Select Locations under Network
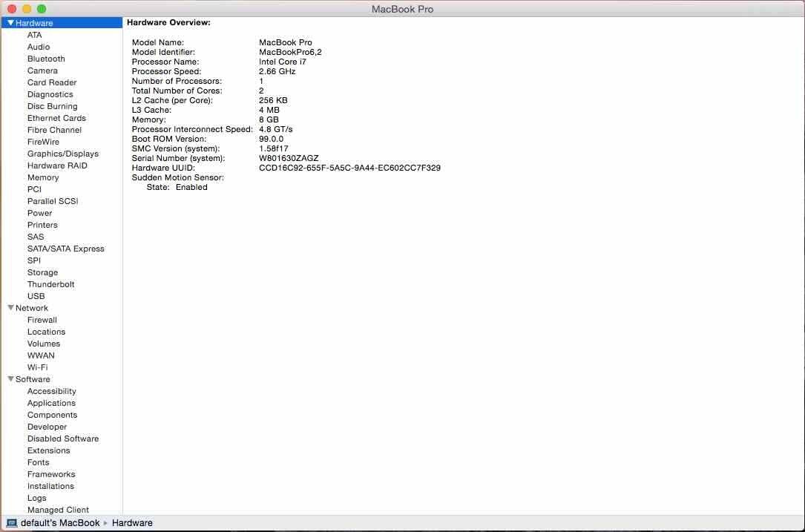 [x=46, y=332]
